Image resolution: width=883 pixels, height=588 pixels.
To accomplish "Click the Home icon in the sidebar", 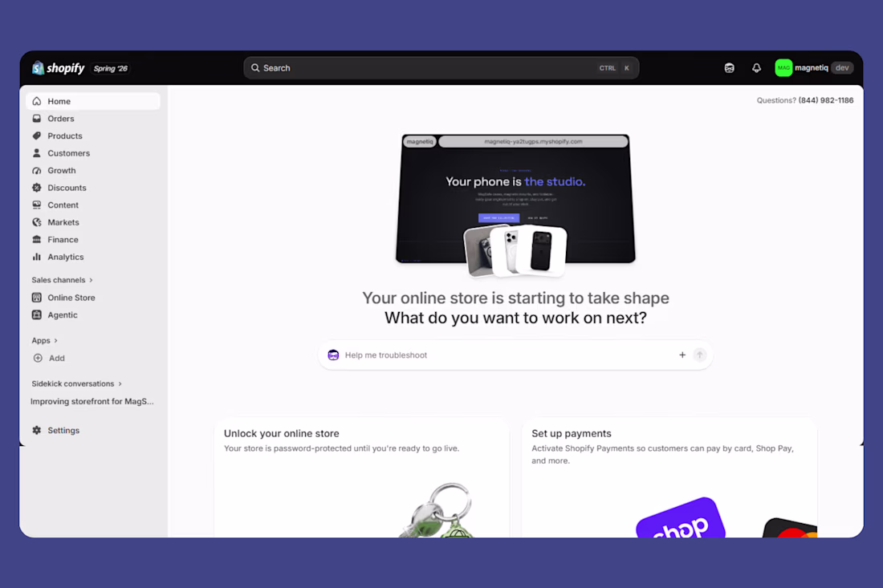I will click(37, 101).
